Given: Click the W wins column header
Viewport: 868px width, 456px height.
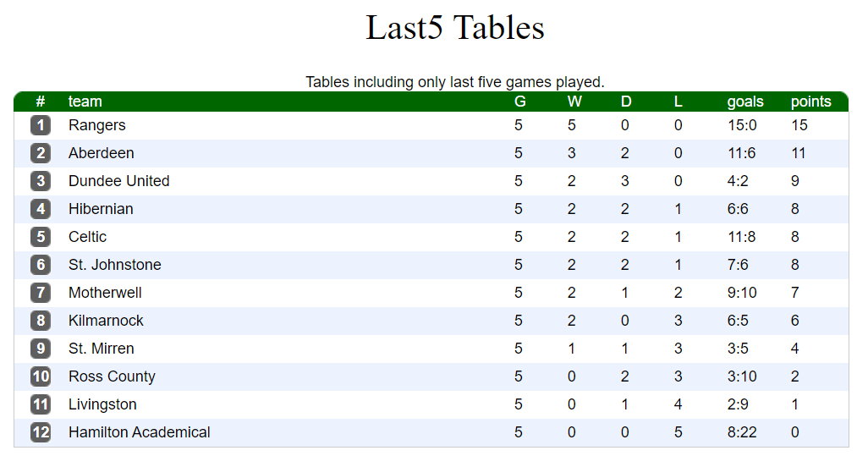Looking at the screenshot, I should [574, 102].
